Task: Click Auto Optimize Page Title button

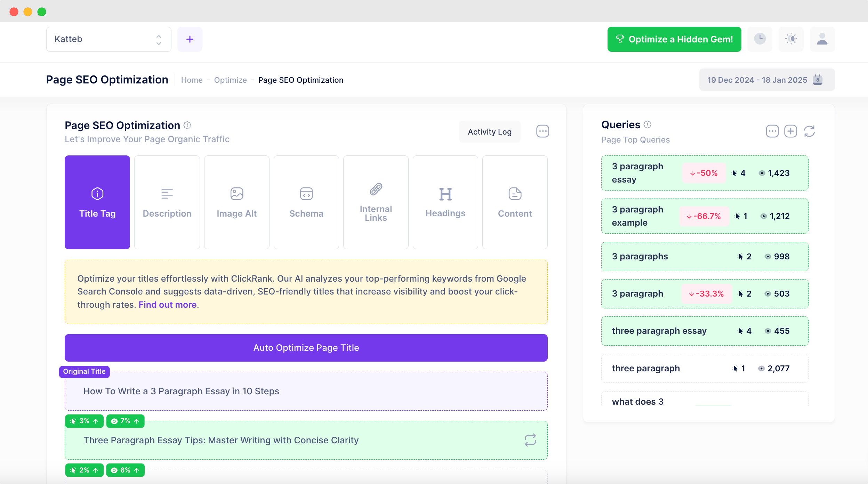Action: point(306,348)
